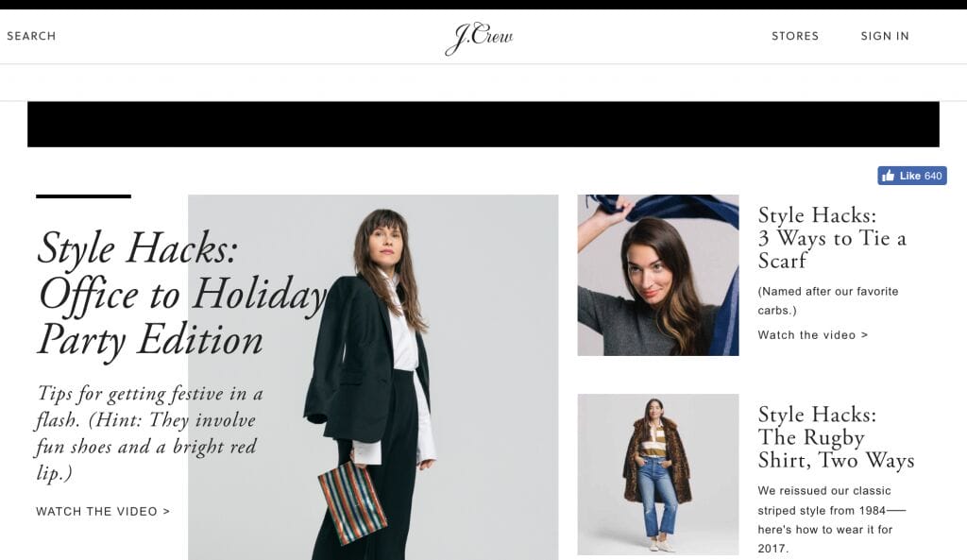Click the 'Tips for getting festive' subtitle text
The width and height of the screenshot is (967, 560).
(149, 433)
